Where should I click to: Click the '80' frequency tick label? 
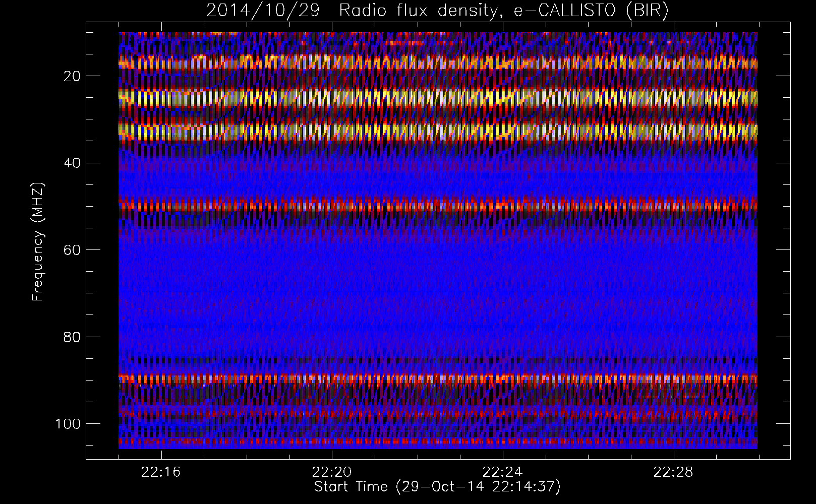click(73, 337)
